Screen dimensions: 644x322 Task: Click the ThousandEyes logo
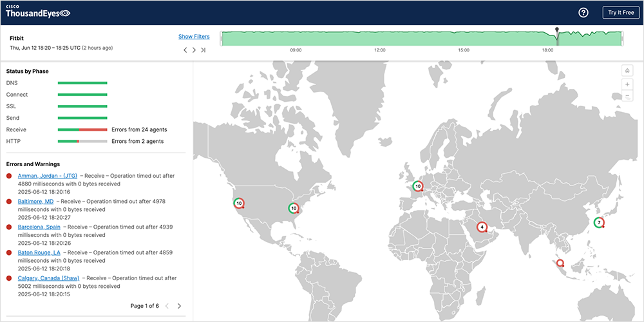point(38,12)
